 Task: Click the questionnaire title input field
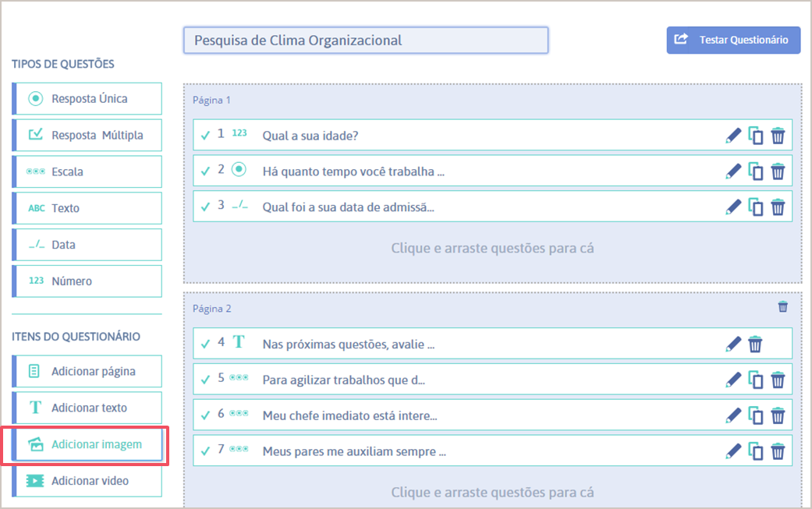point(365,41)
